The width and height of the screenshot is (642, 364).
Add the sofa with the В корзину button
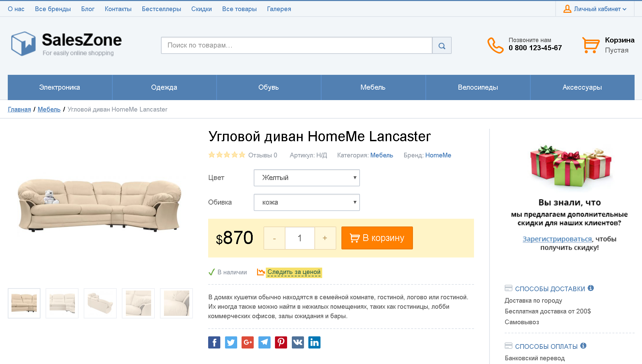377,238
